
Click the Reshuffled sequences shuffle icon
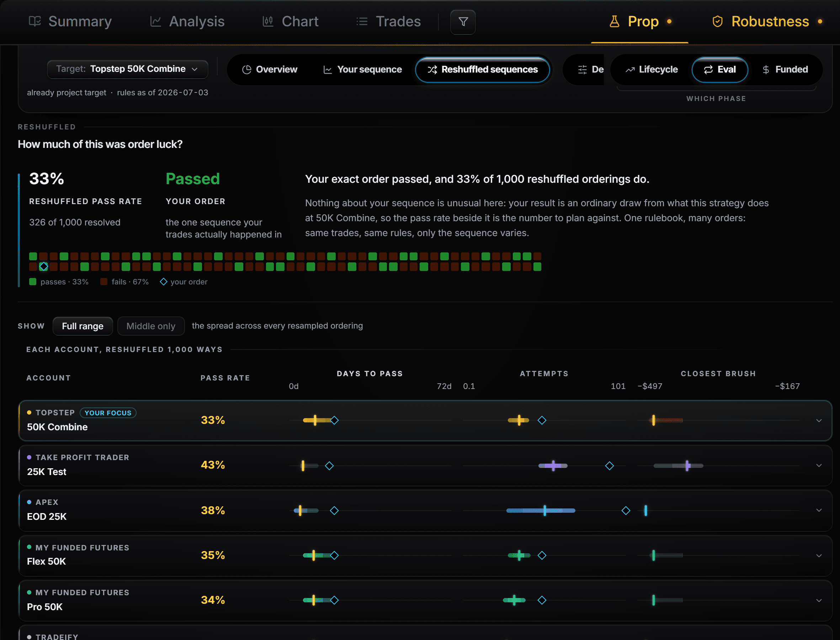[x=432, y=70]
